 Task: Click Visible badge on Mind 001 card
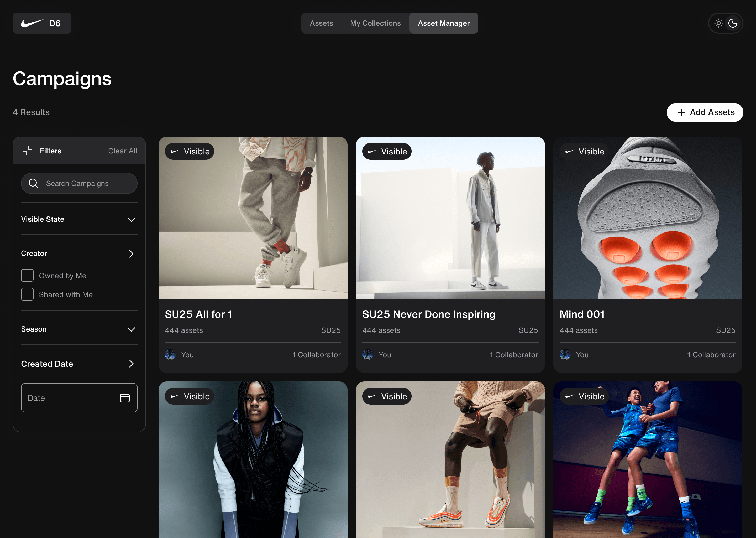585,151
